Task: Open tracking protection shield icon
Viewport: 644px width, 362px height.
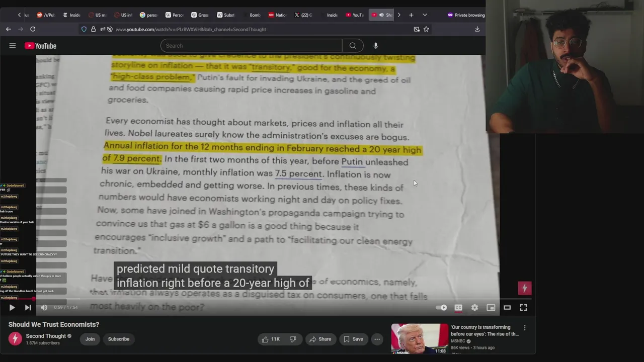Action: [x=84, y=29]
